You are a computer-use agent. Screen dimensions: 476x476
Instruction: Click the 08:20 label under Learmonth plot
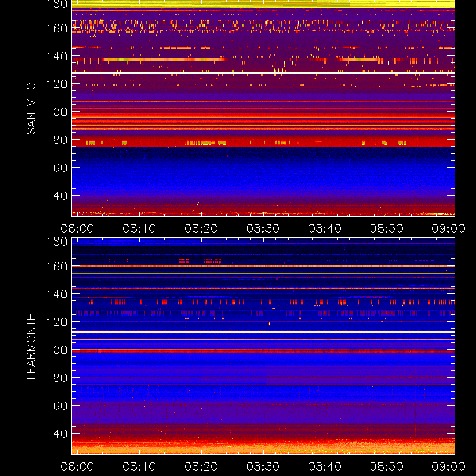[201, 466]
